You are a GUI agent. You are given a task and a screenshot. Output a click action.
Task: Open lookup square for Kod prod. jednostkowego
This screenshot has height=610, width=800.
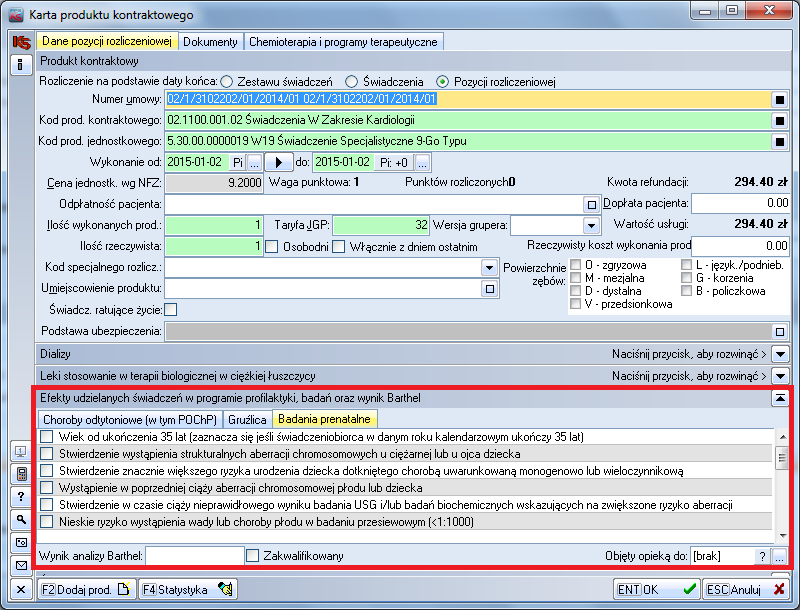point(780,142)
